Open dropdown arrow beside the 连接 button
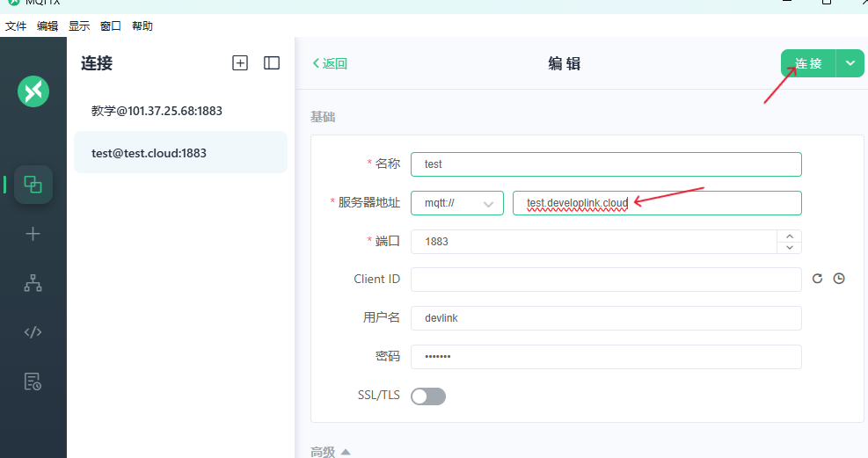Image resolution: width=868 pixels, height=458 pixels. 850,63
